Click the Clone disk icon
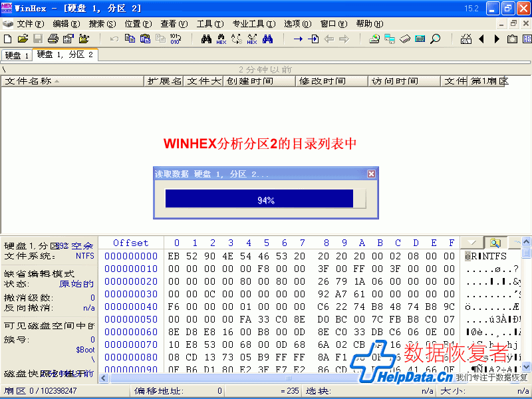Screen dimensions: 532x399 390,39
